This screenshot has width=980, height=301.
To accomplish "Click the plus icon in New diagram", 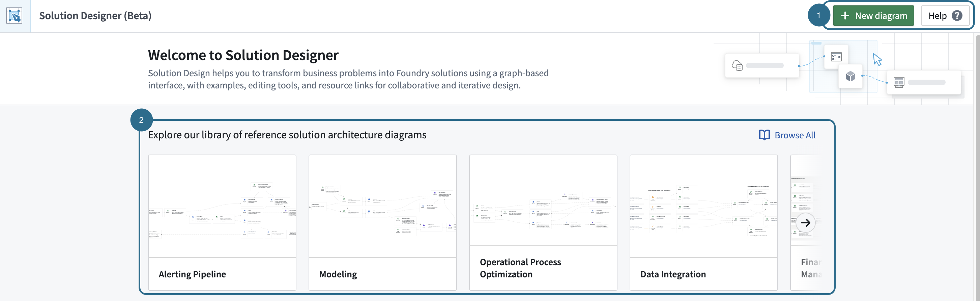I will (x=845, y=16).
